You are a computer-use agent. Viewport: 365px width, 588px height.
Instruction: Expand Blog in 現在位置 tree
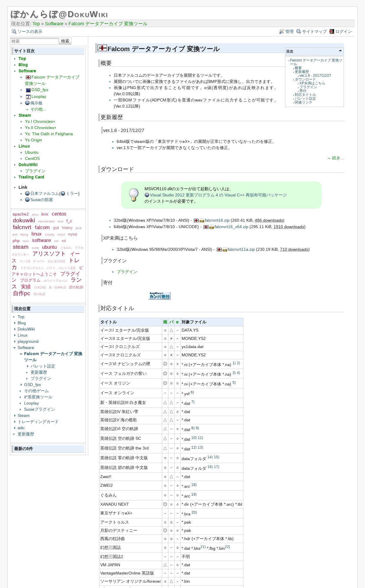tap(15, 323)
